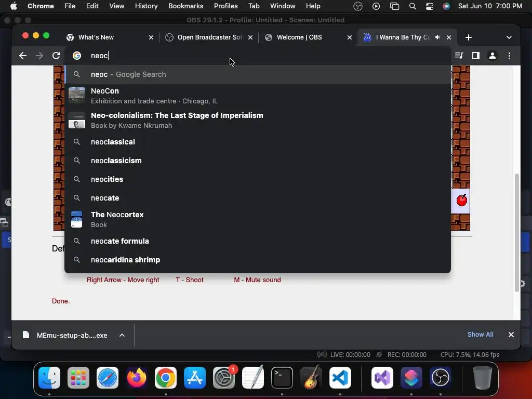532x399 pixels.
Task: Open Launchpad from the Dock
Action: click(78, 377)
